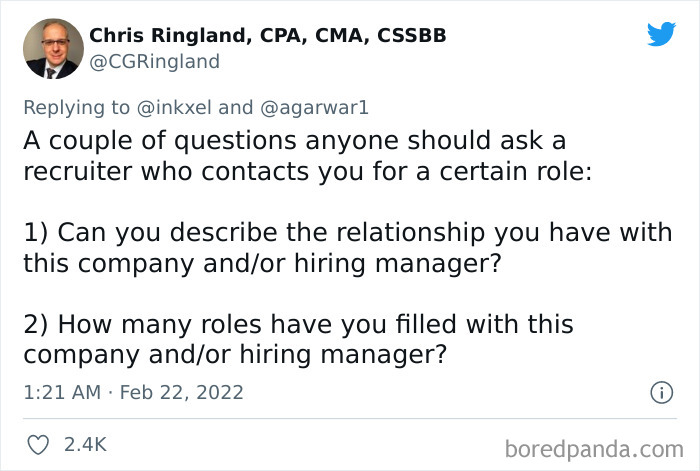Click the Feb 22, 2022 date
This screenshot has width=700, height=471.
(182, 393)
